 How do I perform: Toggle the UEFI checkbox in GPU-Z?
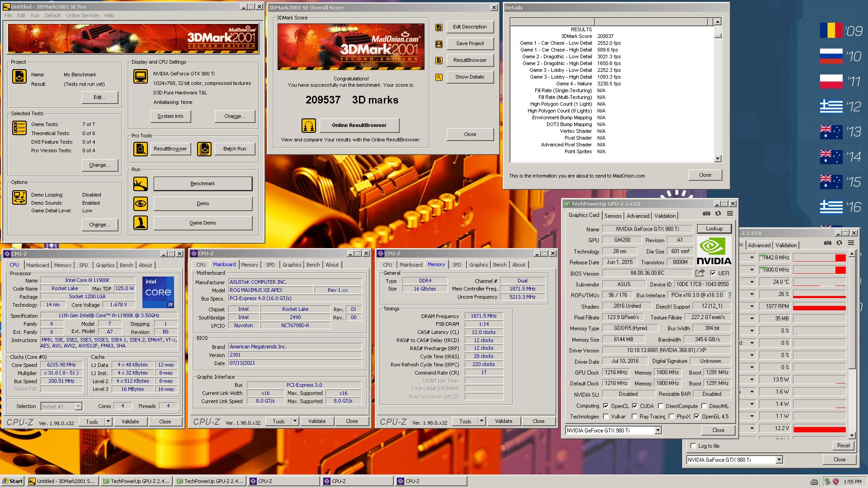point(713,273)
